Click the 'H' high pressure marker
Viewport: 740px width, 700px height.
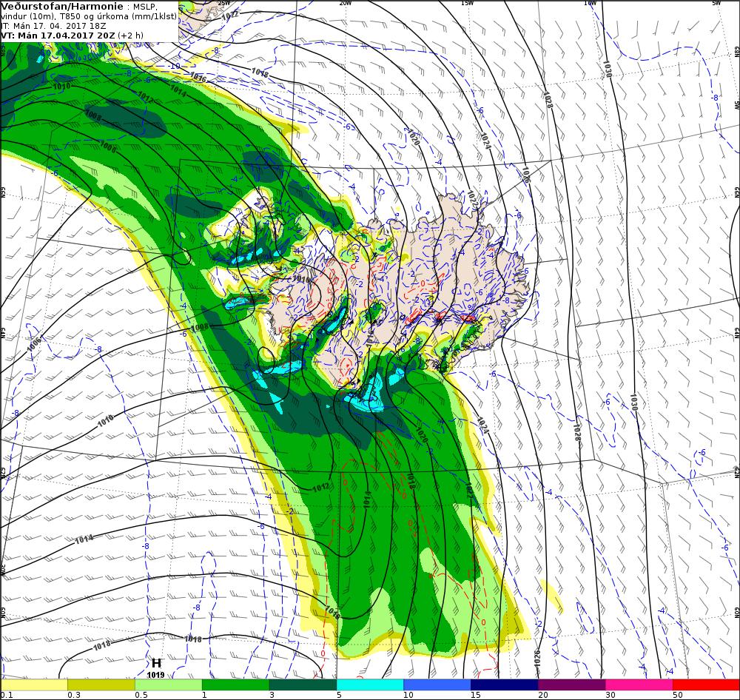tap(156, 664)
